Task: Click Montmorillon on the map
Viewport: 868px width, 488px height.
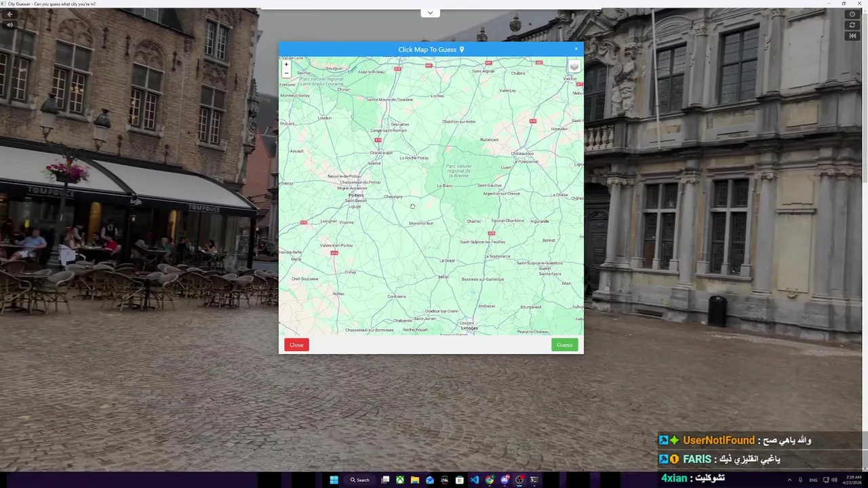Action: coord(421,223)
